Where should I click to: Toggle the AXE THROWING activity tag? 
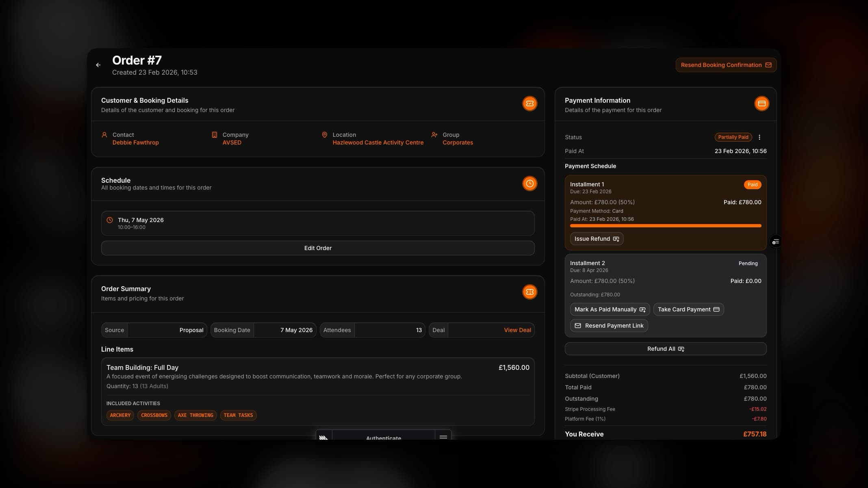tap(195, 415)
